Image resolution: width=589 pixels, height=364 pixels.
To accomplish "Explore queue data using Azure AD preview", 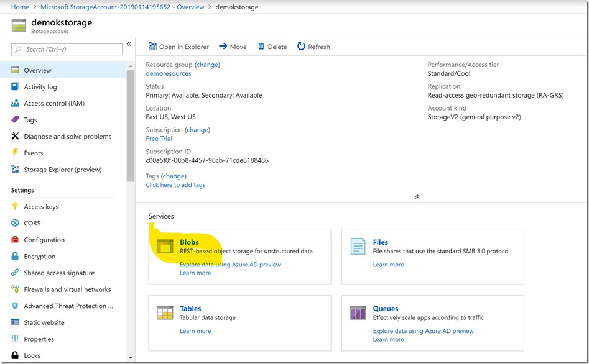I will point(424,330).
